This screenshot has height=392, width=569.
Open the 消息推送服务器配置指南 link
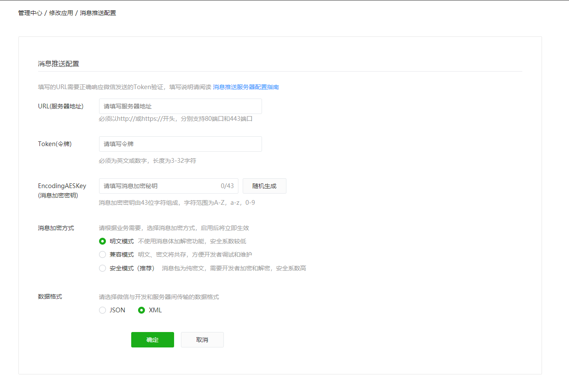(246, 87)
